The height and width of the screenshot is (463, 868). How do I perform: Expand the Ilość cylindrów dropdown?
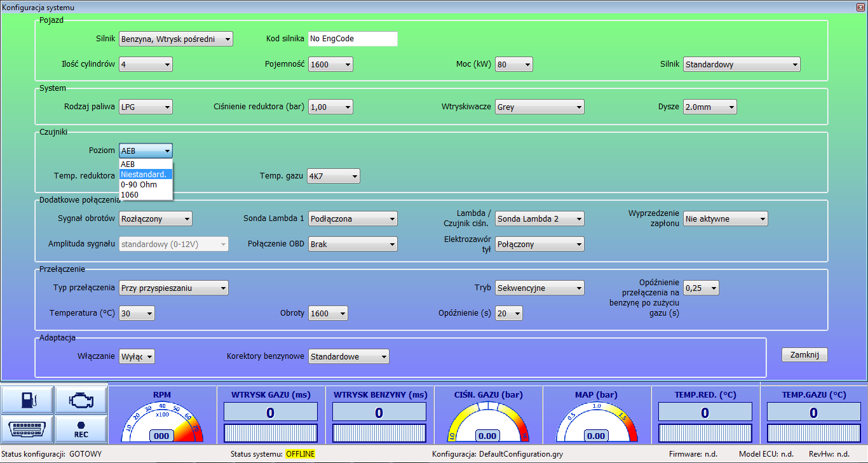(146, 64)
